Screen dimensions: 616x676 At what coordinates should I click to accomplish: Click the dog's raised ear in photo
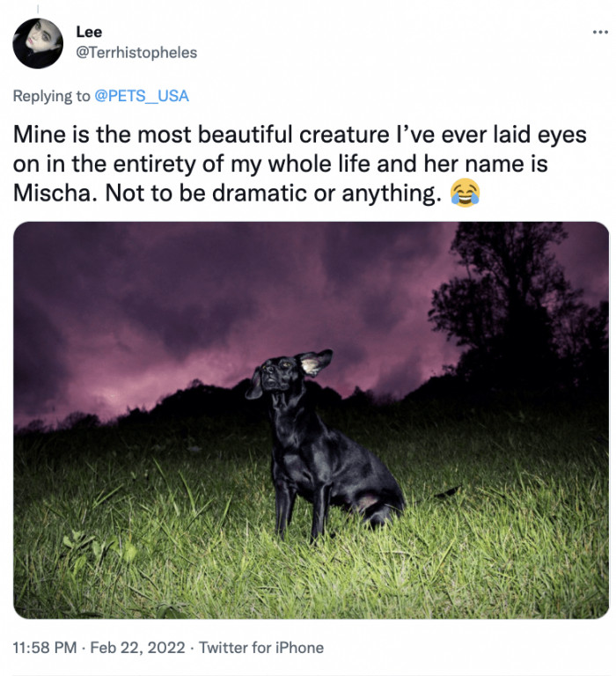[x=315, y=360]
